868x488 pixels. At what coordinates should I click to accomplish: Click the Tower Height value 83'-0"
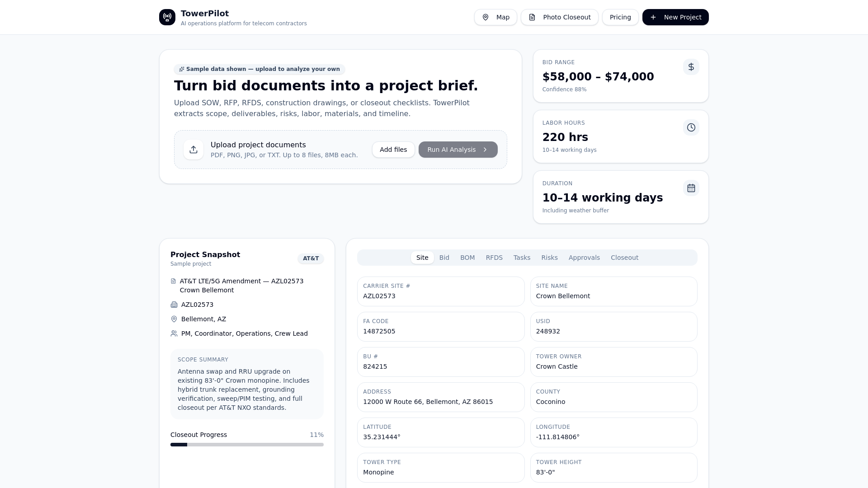point(545,472)
